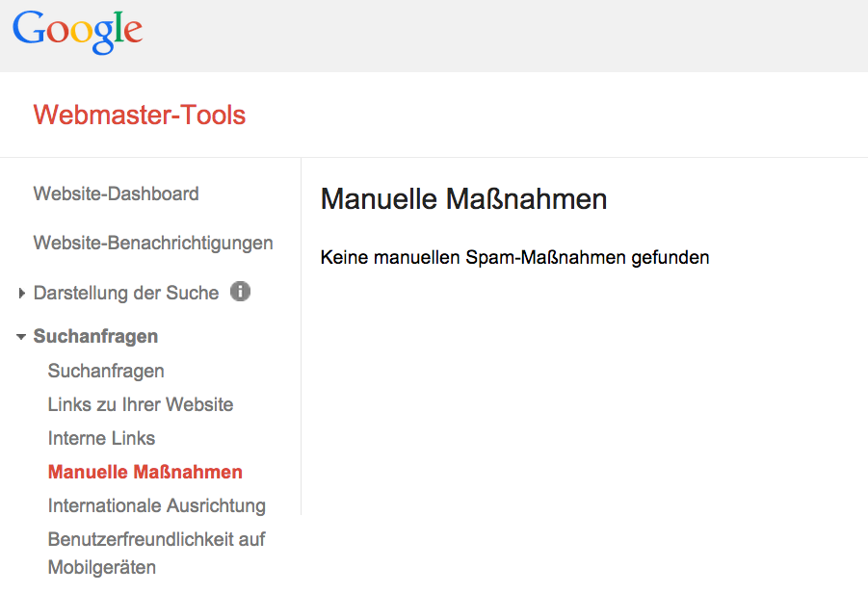Select the red Manuelle Maßnahmen sidebar item

coord(145,472)
